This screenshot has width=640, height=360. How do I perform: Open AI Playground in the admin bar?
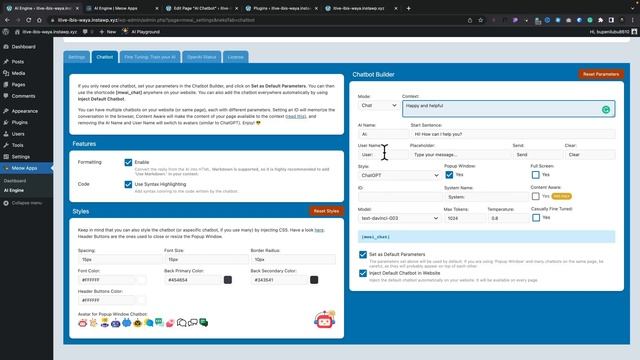pyautogui.click(x=141, y=32)
